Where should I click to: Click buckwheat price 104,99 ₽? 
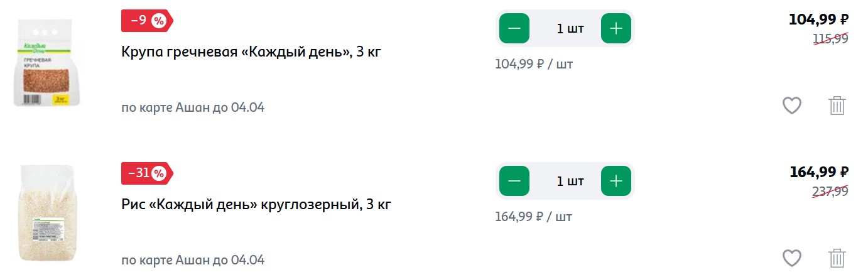click(819, 19)
